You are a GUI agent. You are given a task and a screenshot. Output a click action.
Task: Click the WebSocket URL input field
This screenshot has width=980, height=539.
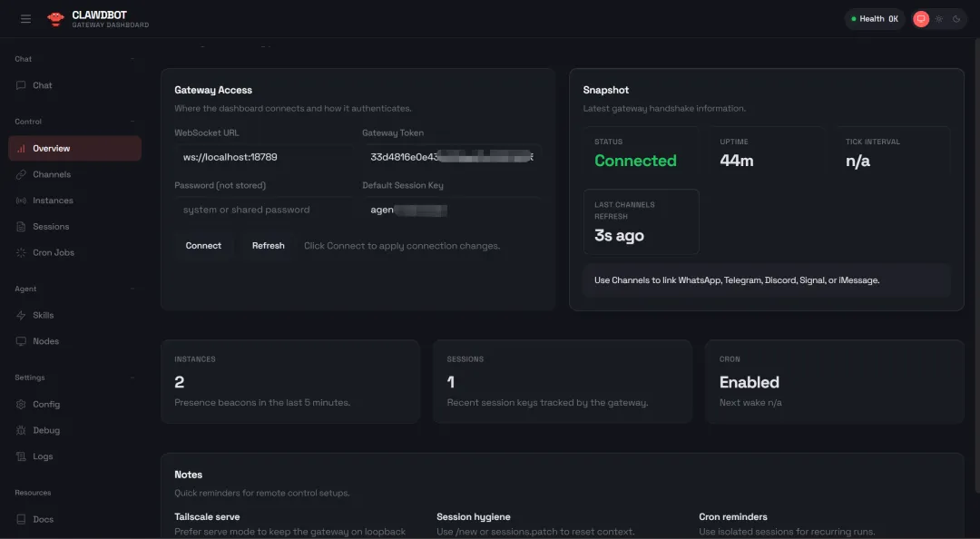tap(264, 157)
